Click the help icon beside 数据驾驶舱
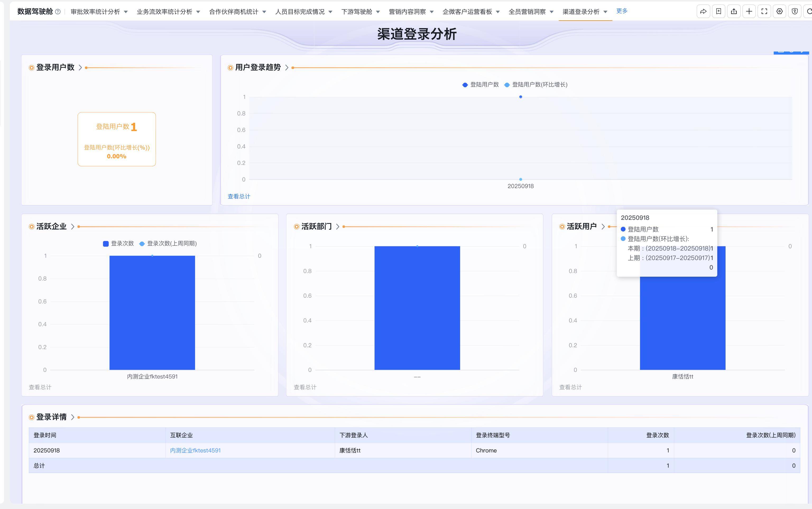Viewport: 812px width, 509px height. [x=58, y=12]
